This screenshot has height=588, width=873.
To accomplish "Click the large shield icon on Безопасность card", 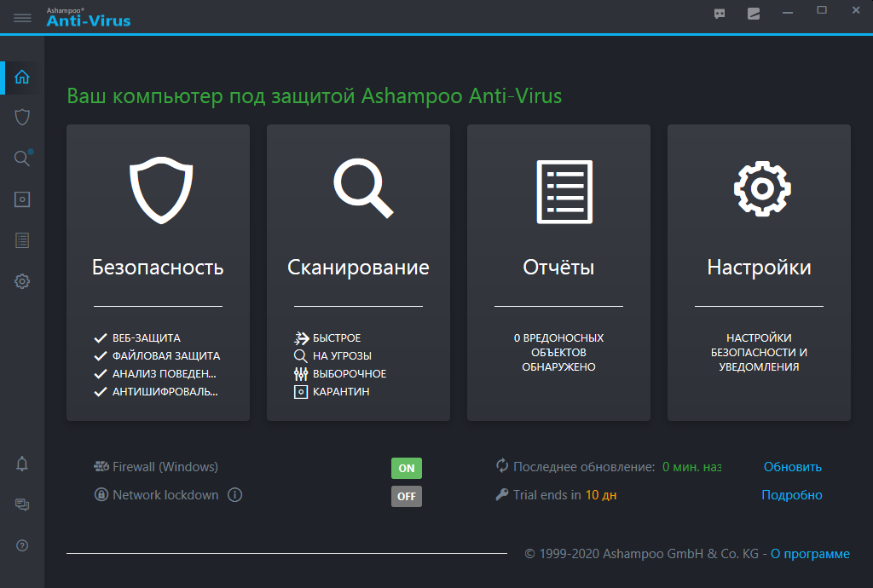I will point(161,190).
